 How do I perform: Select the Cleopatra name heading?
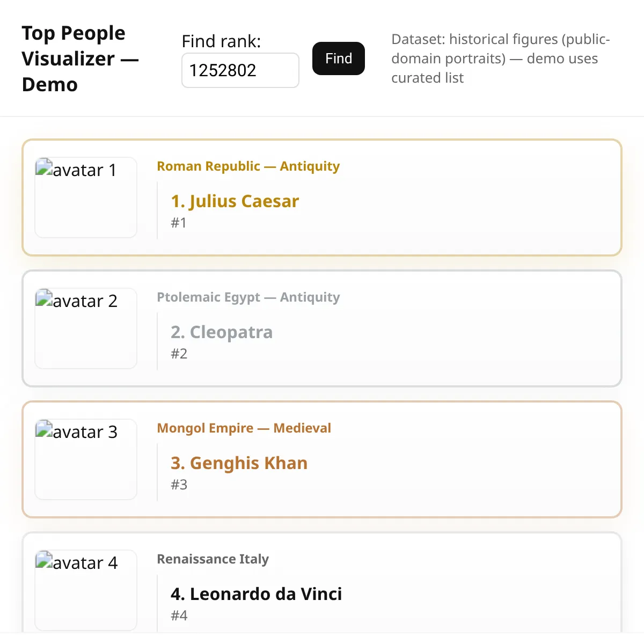click(x=222, y=332)
